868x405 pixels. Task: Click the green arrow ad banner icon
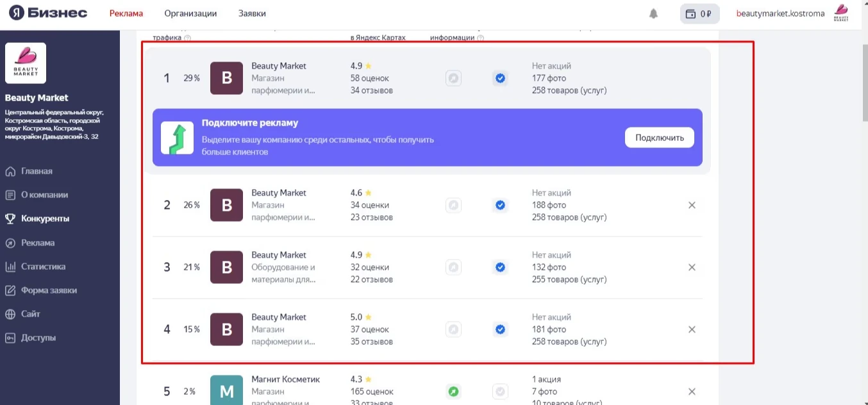(x=177, y=138)
